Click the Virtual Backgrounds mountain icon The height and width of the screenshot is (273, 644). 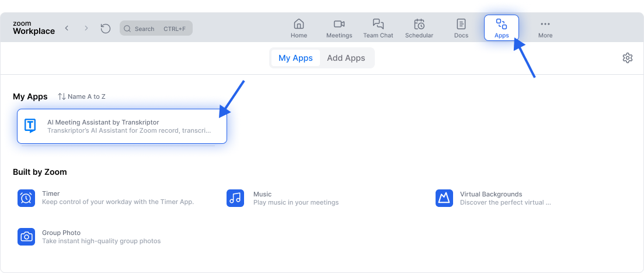tap(444, 198)
